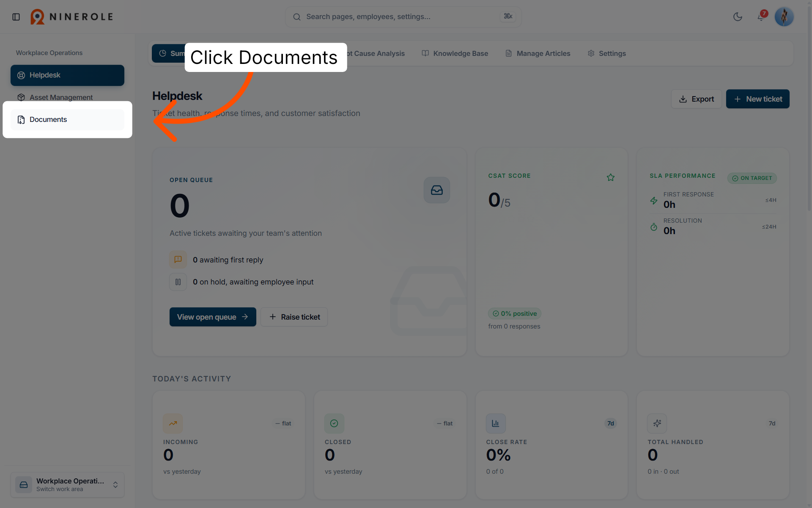Viewport: 812px width, 508px height.
Task: Click Documents in the sidebar
Action: (67, 120)
